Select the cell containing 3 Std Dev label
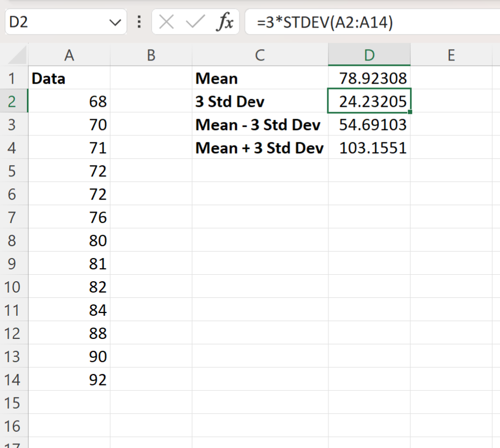 pyautogui.click(x=243, y=101)
